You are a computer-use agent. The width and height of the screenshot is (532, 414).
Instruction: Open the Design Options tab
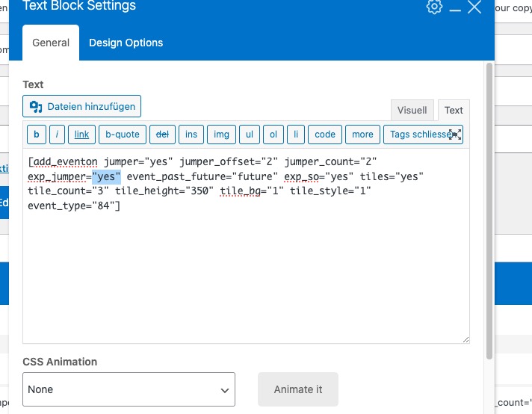click(x=126, y=43)
